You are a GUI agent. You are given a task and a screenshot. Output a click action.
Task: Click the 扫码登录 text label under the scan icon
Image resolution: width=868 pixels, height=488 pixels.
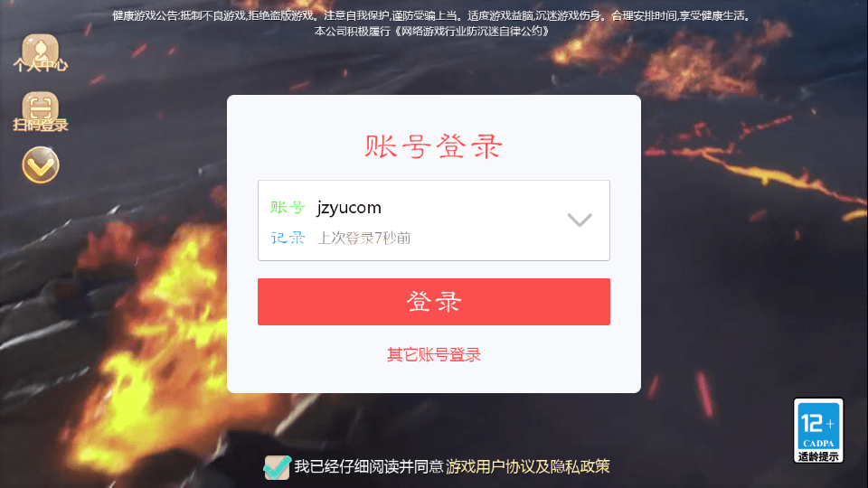click(x=40, y=125)
